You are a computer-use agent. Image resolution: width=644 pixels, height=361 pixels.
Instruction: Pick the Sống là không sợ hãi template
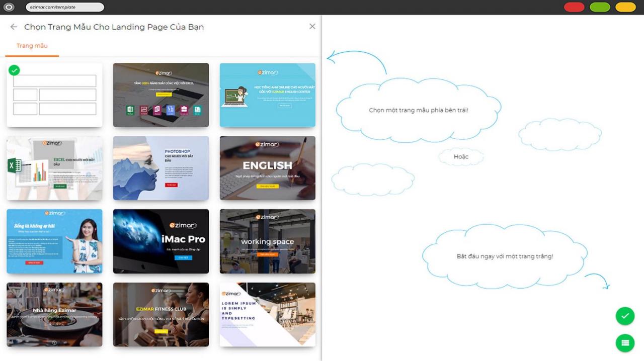click(54, 241)
